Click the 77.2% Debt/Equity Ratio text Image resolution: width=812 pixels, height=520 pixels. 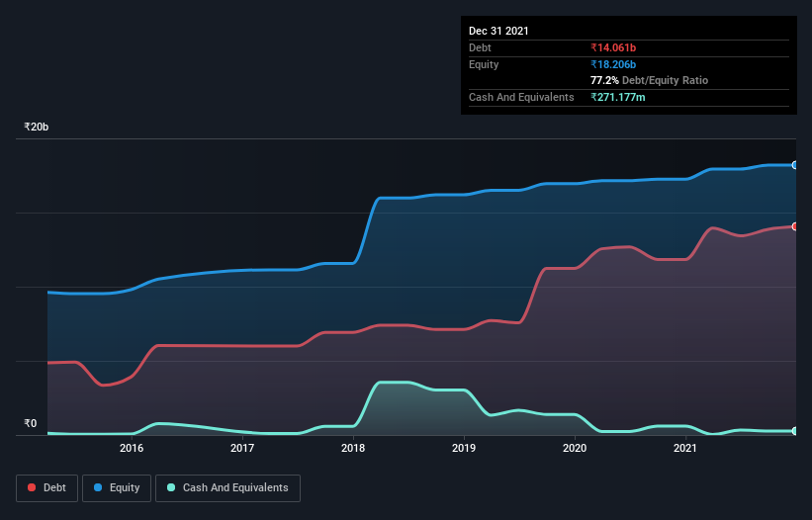click(650, 80)
